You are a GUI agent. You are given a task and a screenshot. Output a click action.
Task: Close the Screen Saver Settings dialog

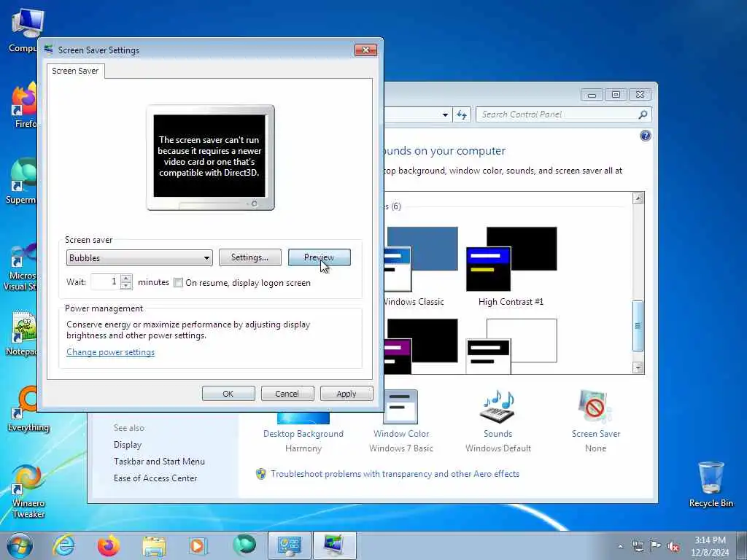tap(366, 50)
